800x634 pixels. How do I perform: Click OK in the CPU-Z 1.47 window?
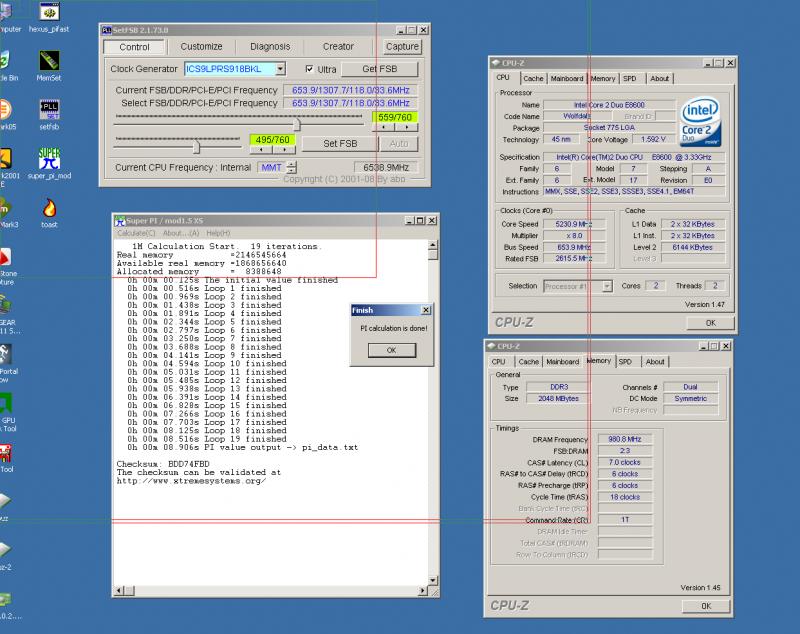[x=711, y=323]
